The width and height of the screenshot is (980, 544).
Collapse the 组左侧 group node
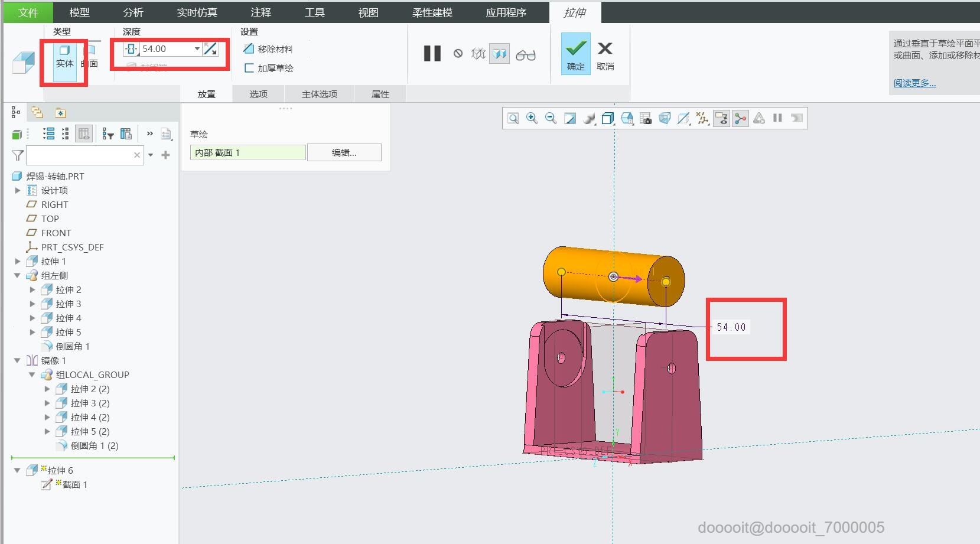point(18,275)
